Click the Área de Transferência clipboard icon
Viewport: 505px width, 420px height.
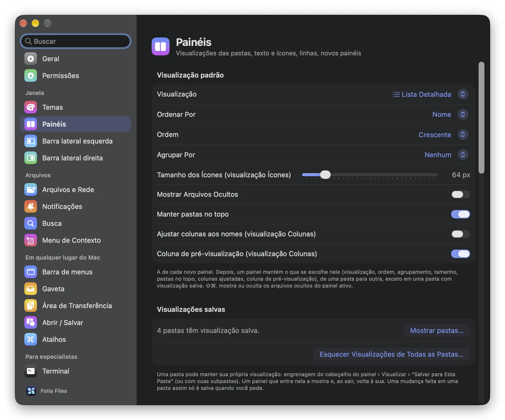pyautogui.click(x=31, y=306)
